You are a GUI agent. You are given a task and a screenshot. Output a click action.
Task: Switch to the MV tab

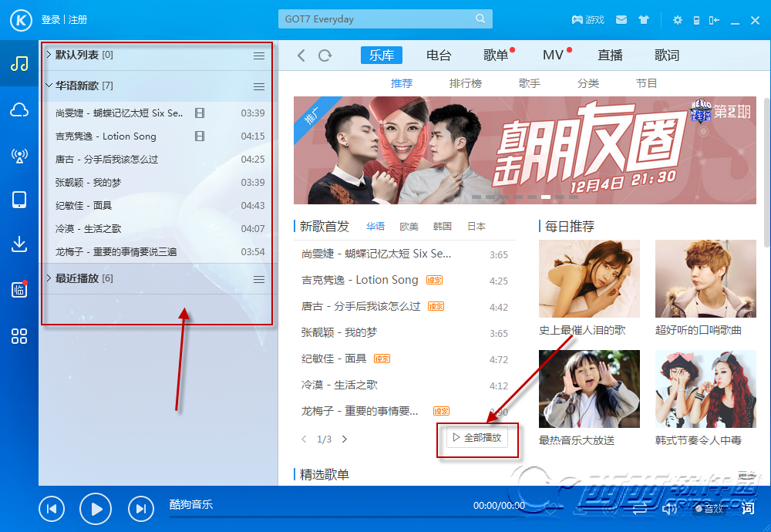[553, 55]
